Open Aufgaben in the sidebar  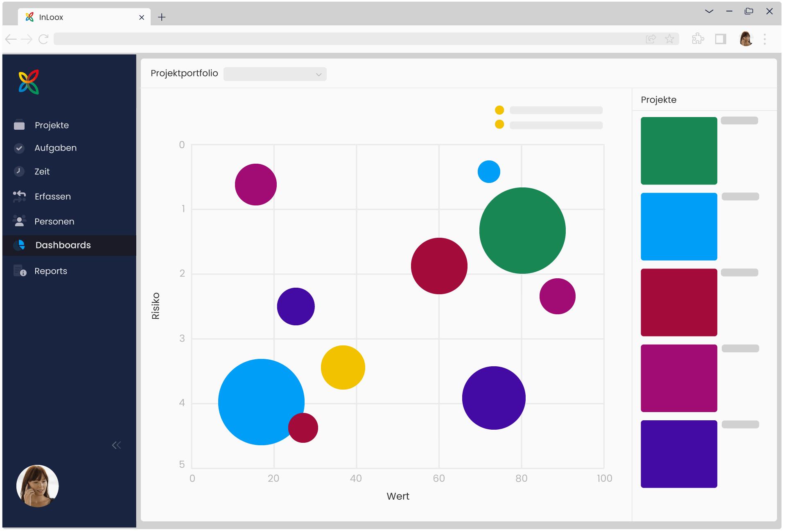coord(55,148)
